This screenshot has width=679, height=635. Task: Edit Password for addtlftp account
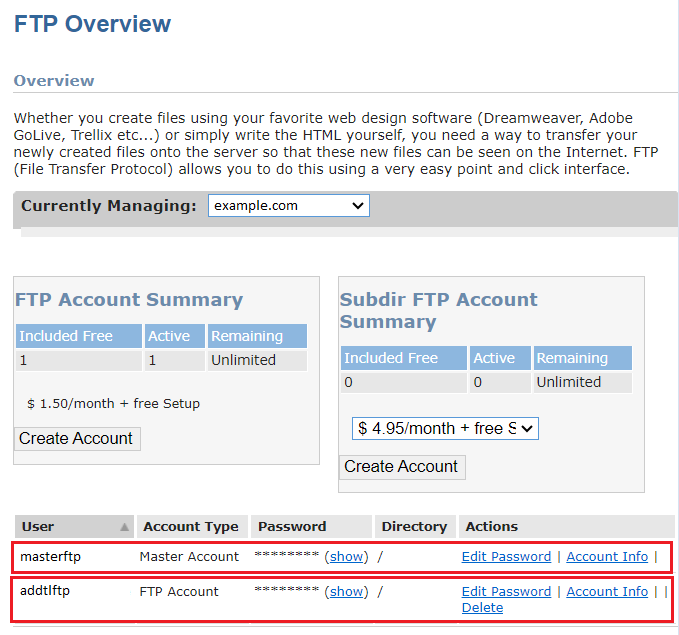[x=506, y=592]
